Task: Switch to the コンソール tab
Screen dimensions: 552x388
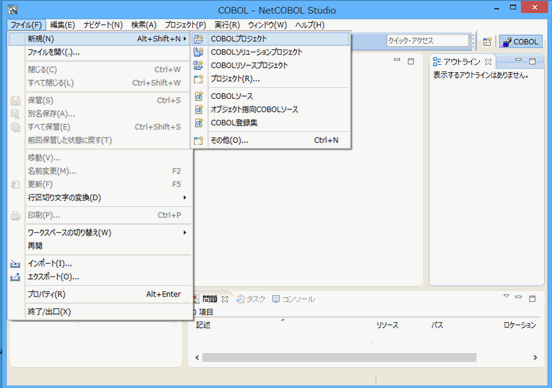Action: [294, 299]
